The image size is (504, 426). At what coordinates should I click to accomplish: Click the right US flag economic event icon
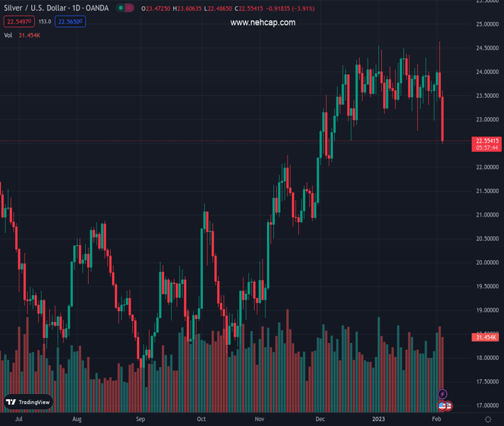(x=449, y=405)
